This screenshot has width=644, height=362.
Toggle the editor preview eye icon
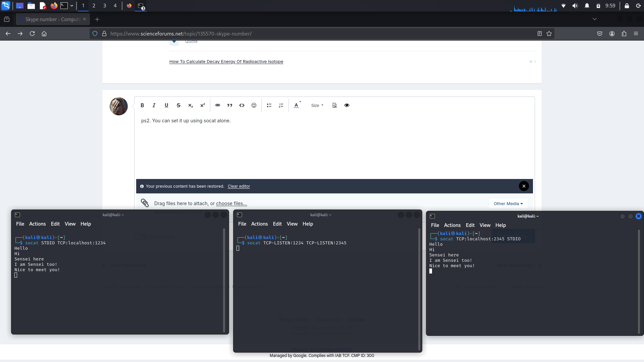pos(347,105)
